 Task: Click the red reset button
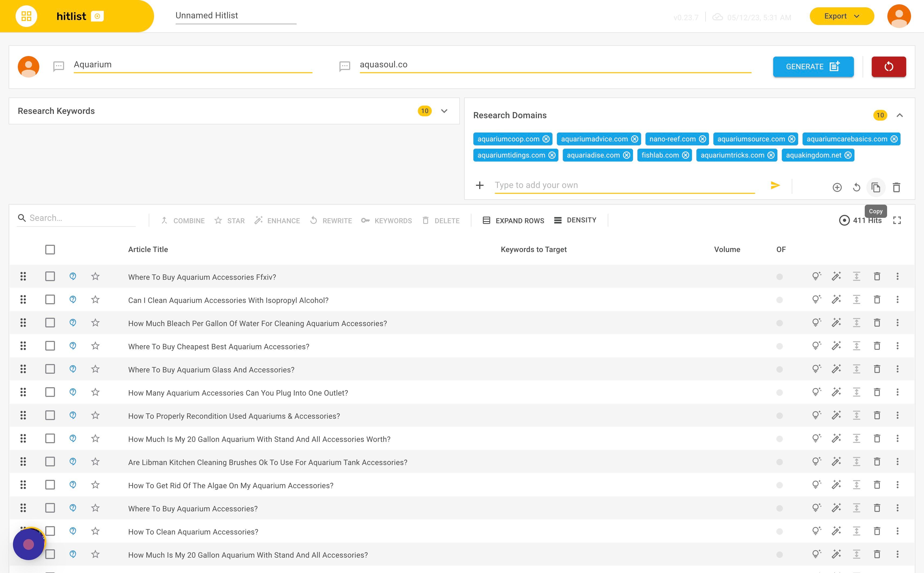coord(888,67)
